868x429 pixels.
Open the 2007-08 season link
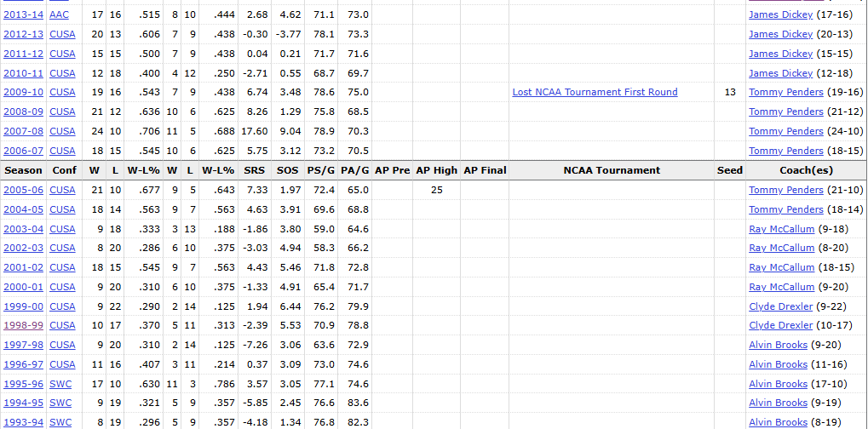23,131
